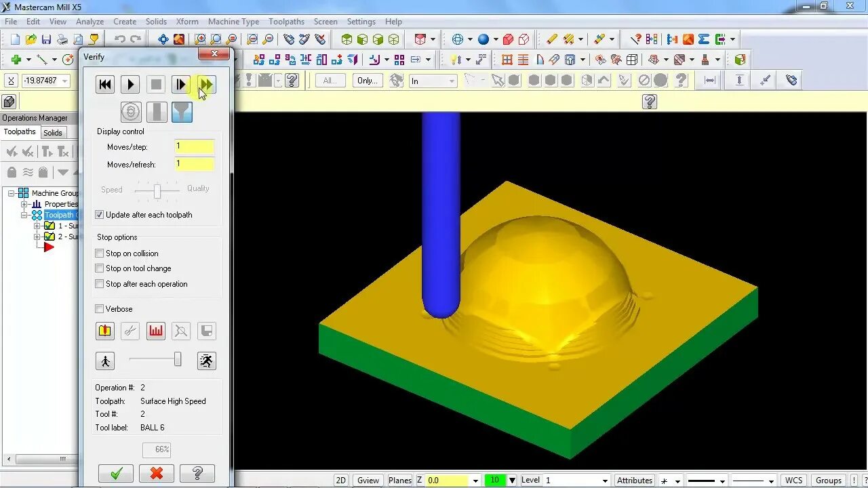Print using the printer toolbar icon
Viewport: 868px width, 488px height.
tap(62, 39)
